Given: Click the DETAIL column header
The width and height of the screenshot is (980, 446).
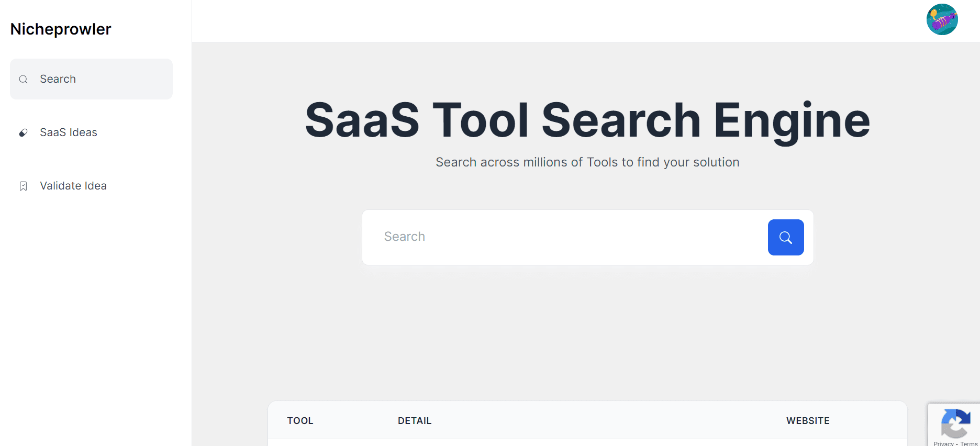Looking at the screenshot, I should pos(415,421).
